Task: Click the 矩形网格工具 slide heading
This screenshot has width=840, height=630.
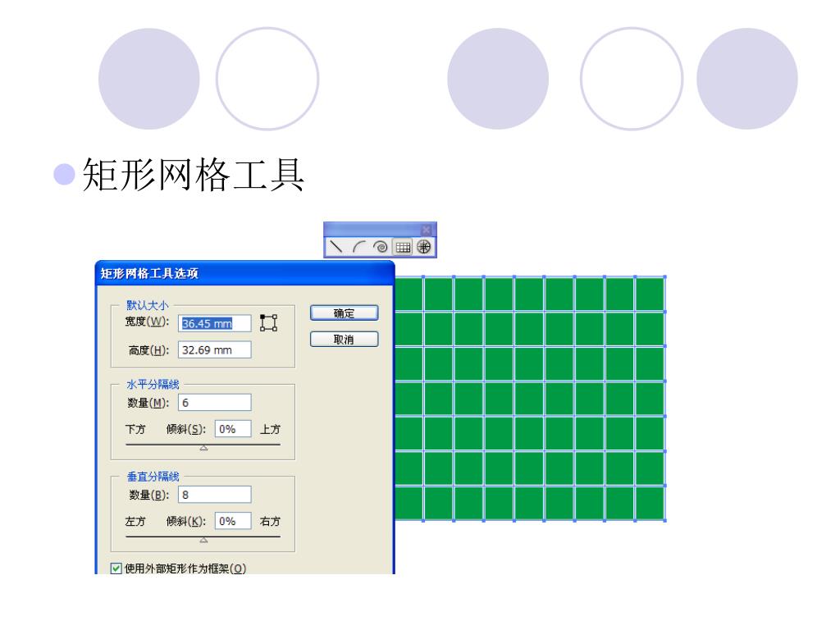Action: (194, 175)
